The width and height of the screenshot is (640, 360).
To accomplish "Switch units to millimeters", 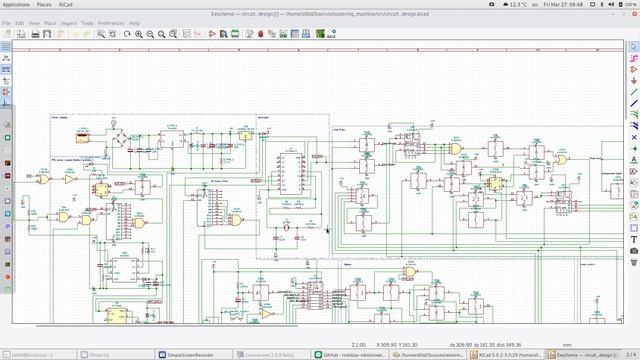I will (x=6, y=69).
